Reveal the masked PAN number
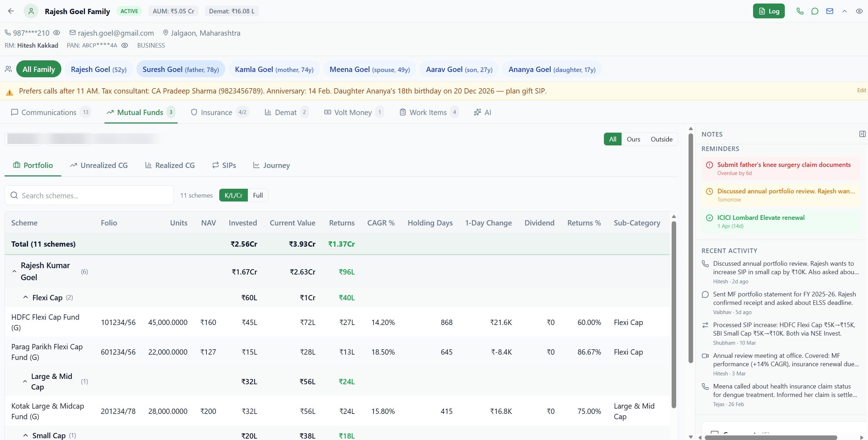 pyautogui.click(x=124, y=45)
